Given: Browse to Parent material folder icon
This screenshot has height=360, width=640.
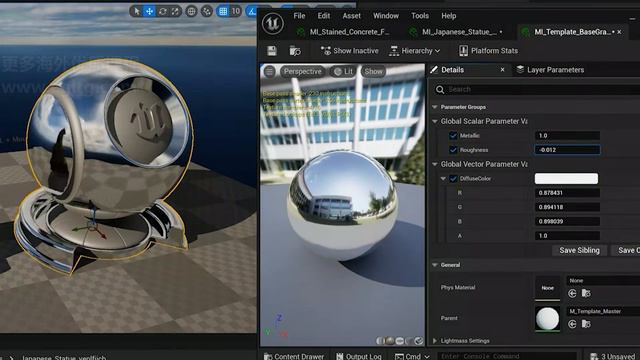Looking at the screenshot, I should tap(586, 324).
